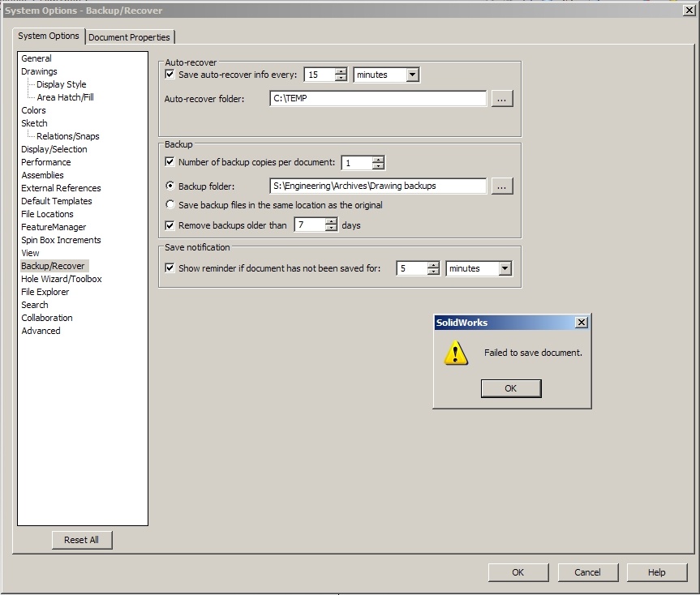
Task: Close the System Options window
Action: pyautogui.click(x=689, y=11)
